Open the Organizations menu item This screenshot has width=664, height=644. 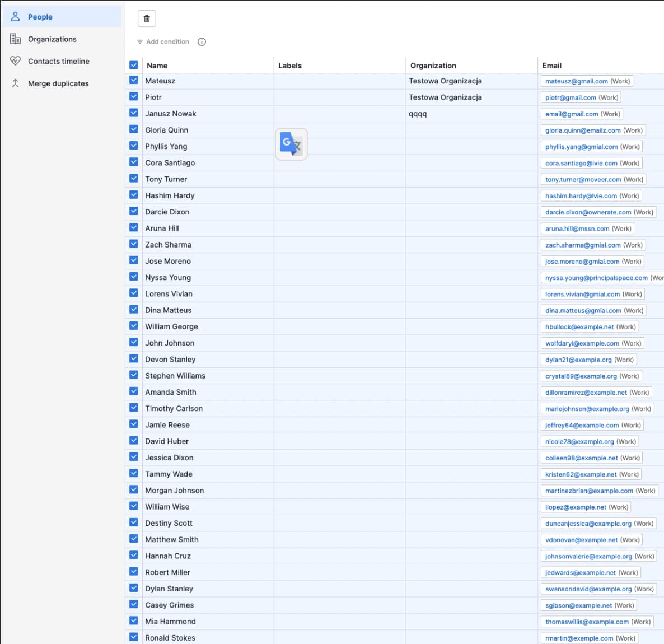tap(52, 39)
